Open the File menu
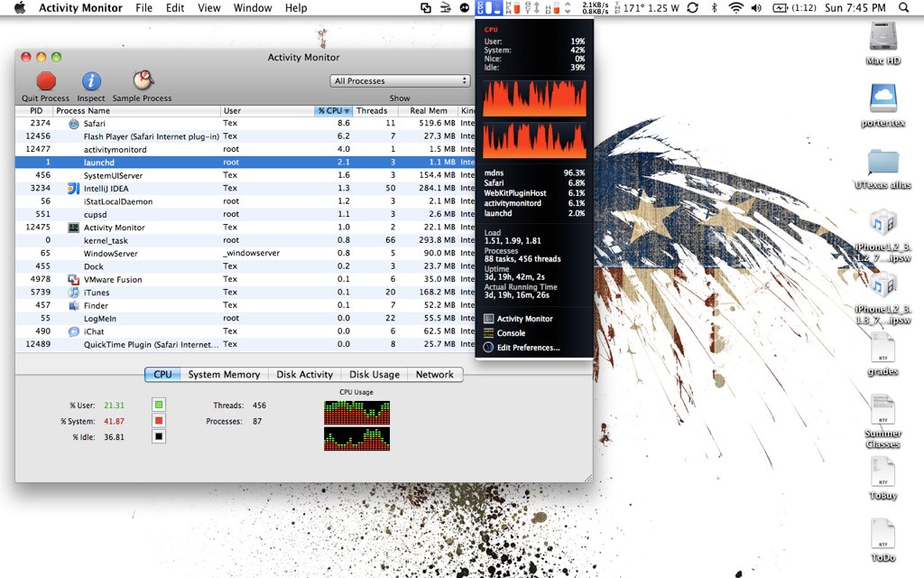 pos(143,7)
